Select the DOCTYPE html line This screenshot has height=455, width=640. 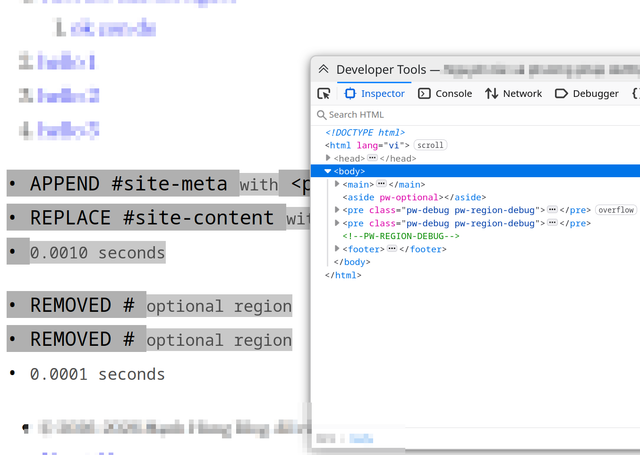tap(365, 133)
